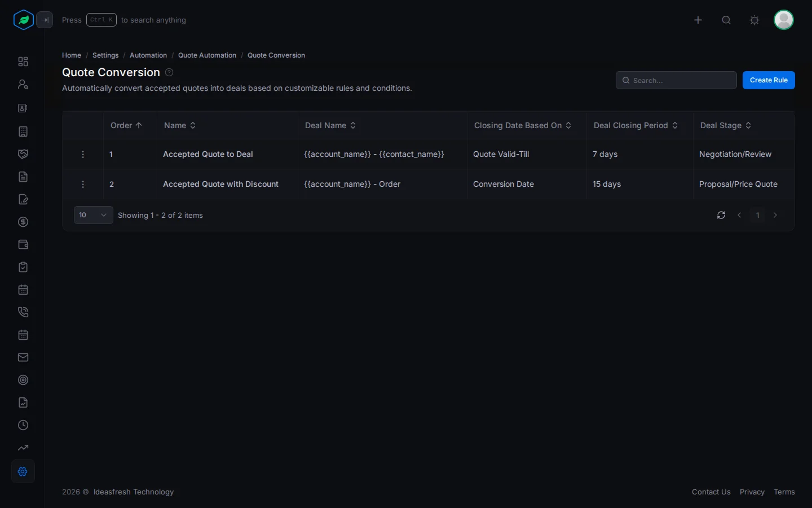Open the handshake deals sidebar icon
The image size is (812, 508).
[23, 154]
